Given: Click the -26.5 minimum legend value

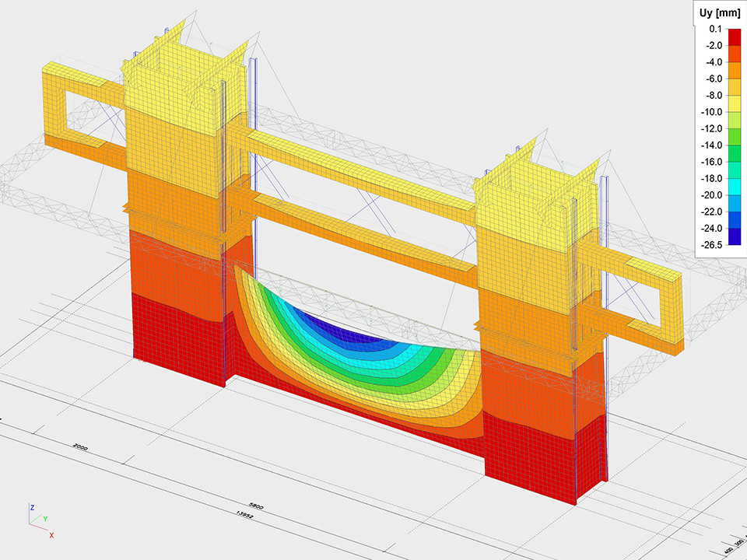Looking at the screenshot, I should 712,244.
